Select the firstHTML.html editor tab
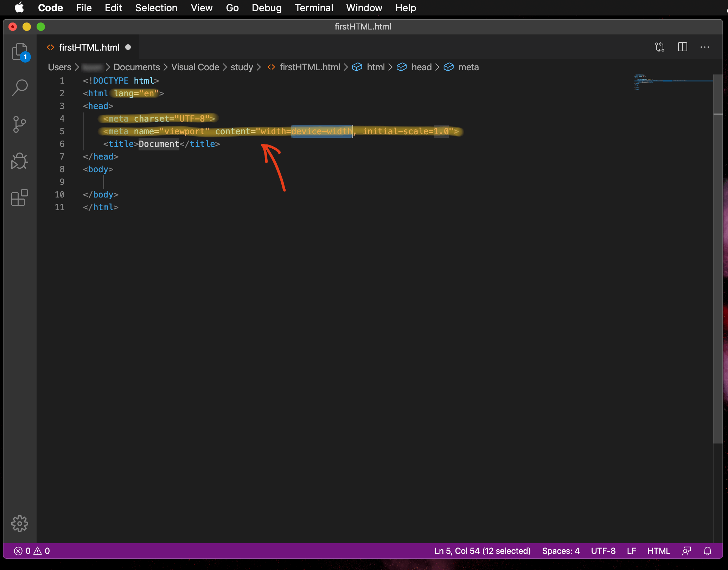 (x=89, y=47)
